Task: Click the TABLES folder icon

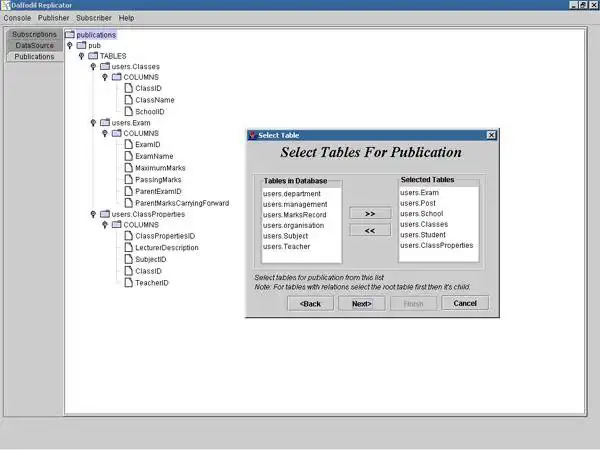Action: (93, 56)
